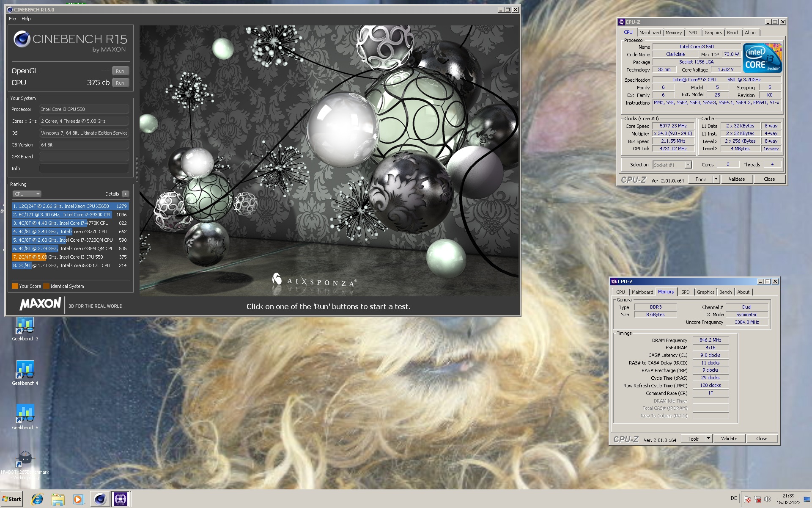
Task: Switch to CPU-Z taskbar button
Action: (121, 499)
